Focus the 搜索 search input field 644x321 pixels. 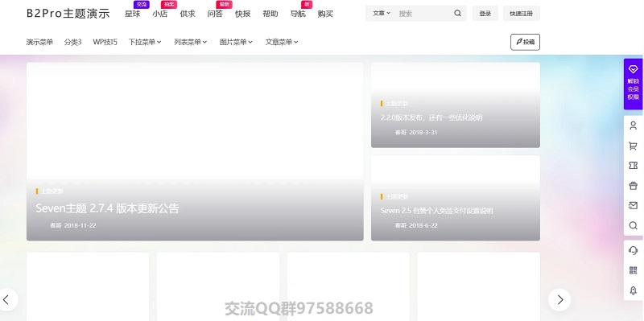click(423, 13)
